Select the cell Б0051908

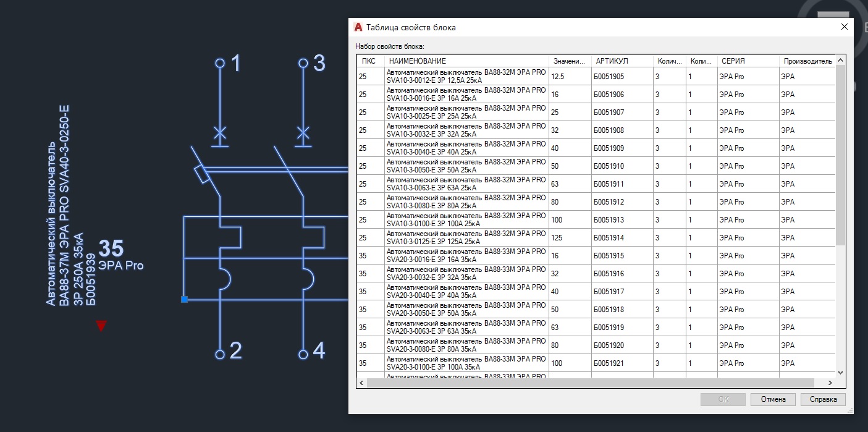pos(622,130)
